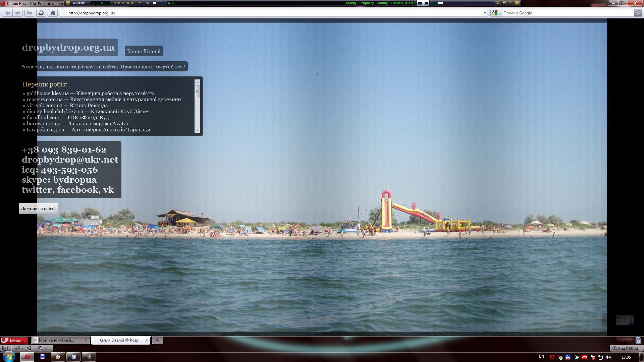644x362 pixels.
Task: Reload the current page
Action: point(41,13)
